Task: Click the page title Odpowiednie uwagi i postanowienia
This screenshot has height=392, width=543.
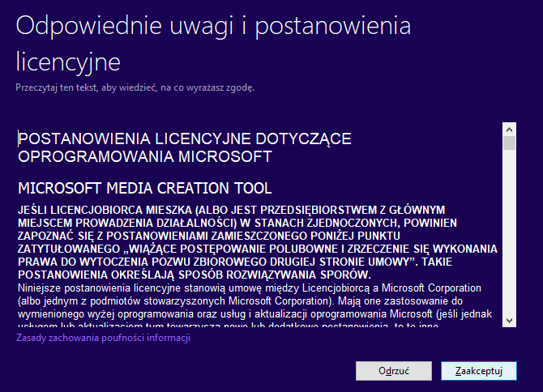Action: (213, 26)
